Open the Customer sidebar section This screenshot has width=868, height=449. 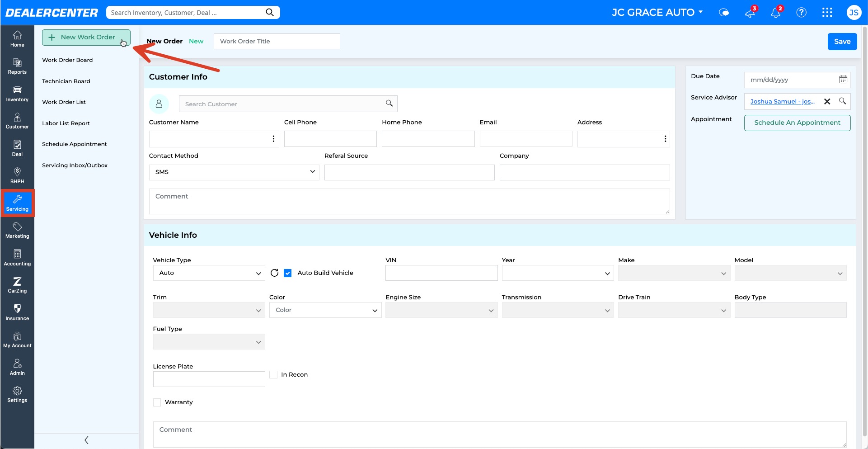click(17, 121)
